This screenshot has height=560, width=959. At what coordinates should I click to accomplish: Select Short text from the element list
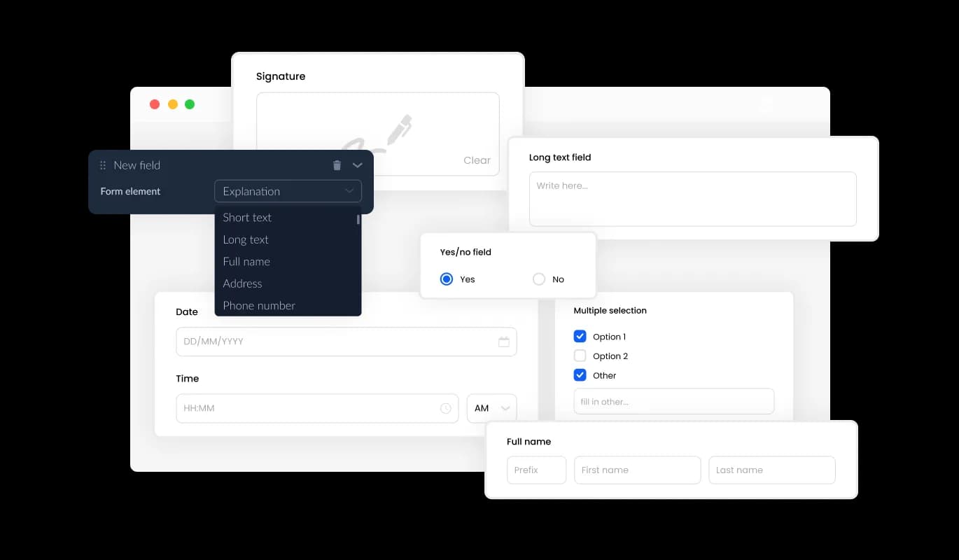[x=247, y=217]
